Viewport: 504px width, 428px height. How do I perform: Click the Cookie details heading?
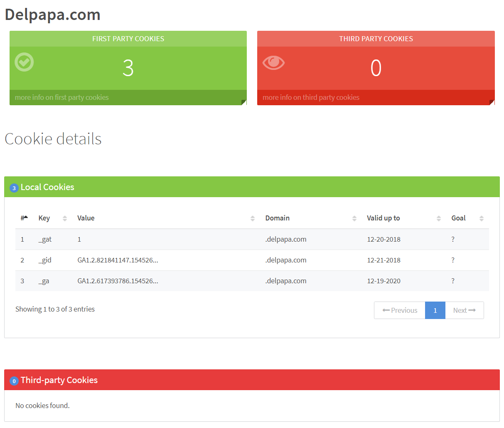coord(53,139)
